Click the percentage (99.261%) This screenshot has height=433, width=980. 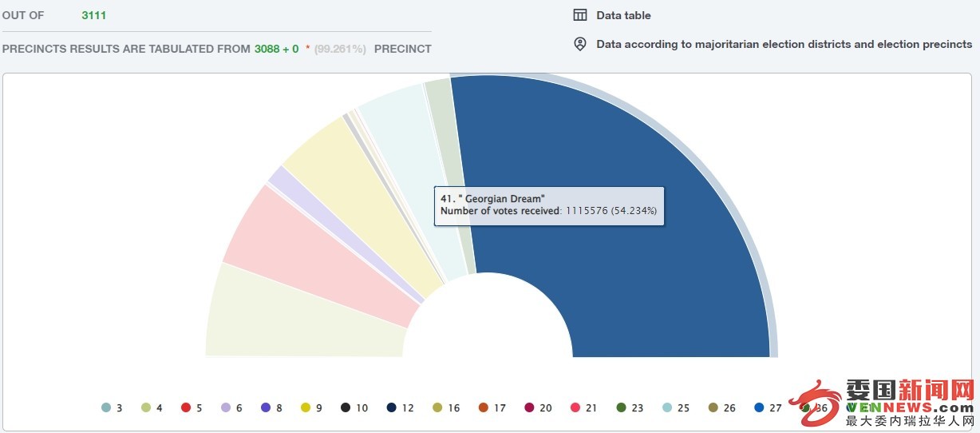340,49
